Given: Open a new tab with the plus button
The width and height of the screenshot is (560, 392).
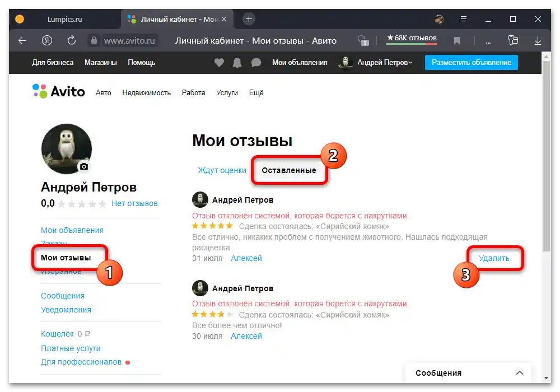Looking at the screenshot, I should 249,19.
